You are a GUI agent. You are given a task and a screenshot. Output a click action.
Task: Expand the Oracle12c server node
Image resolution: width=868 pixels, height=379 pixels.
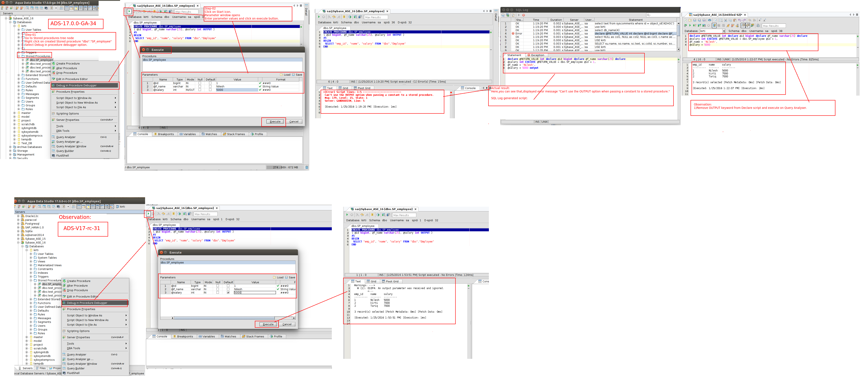click(x=18, y=216)
